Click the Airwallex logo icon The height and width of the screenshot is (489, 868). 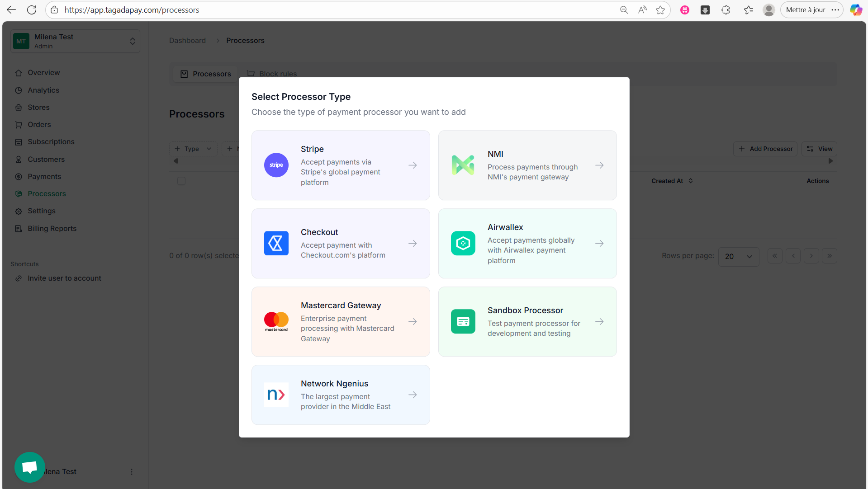(463, 243)
